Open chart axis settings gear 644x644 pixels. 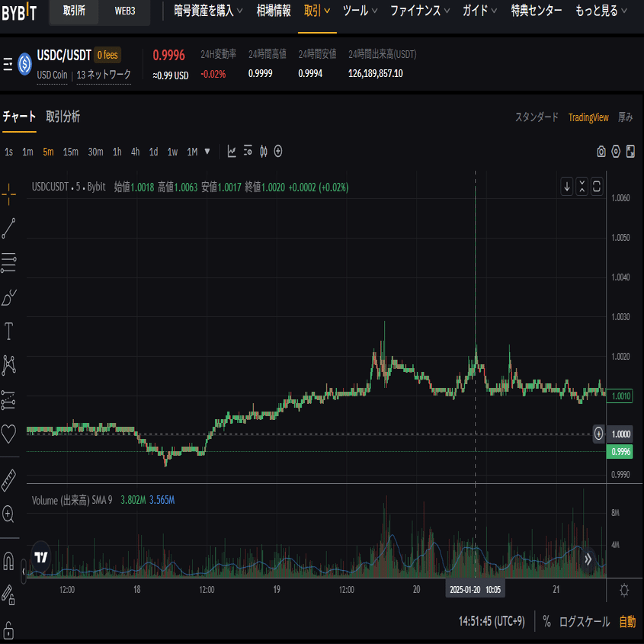(x=624, y=590)
